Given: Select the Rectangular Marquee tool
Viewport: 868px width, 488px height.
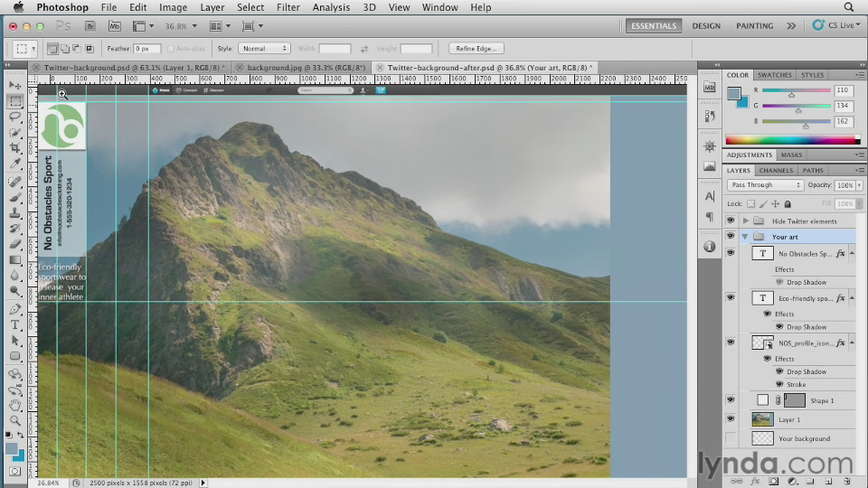Looking at the screenshot, I should pos(15,100).
